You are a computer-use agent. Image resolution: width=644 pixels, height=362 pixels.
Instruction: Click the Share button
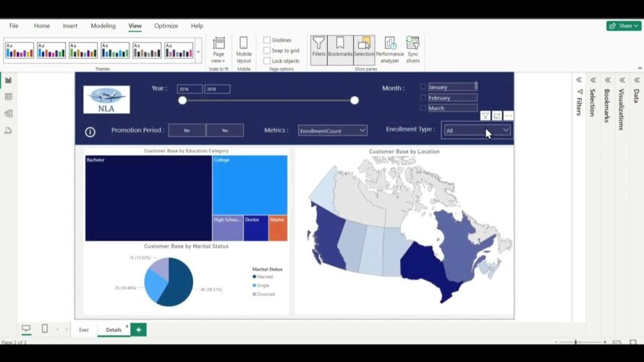624,25
